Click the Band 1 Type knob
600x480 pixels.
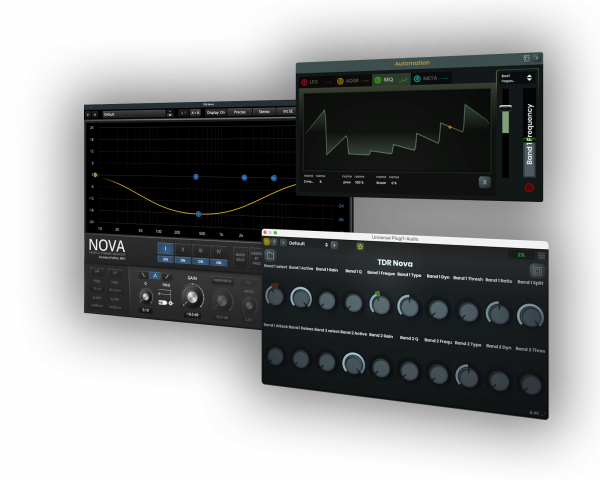(408, 306)
